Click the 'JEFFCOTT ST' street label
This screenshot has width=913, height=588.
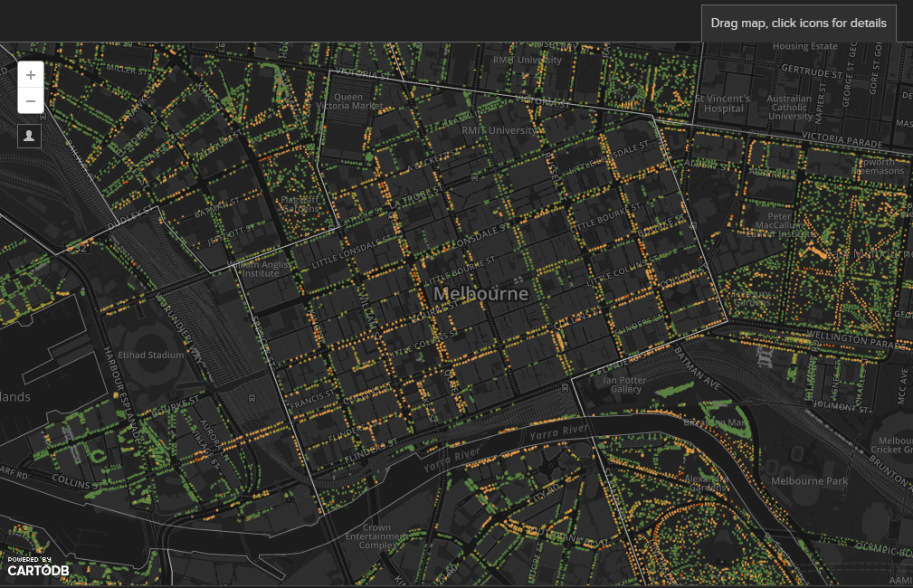pyautogui.click(x=231, y=233)
